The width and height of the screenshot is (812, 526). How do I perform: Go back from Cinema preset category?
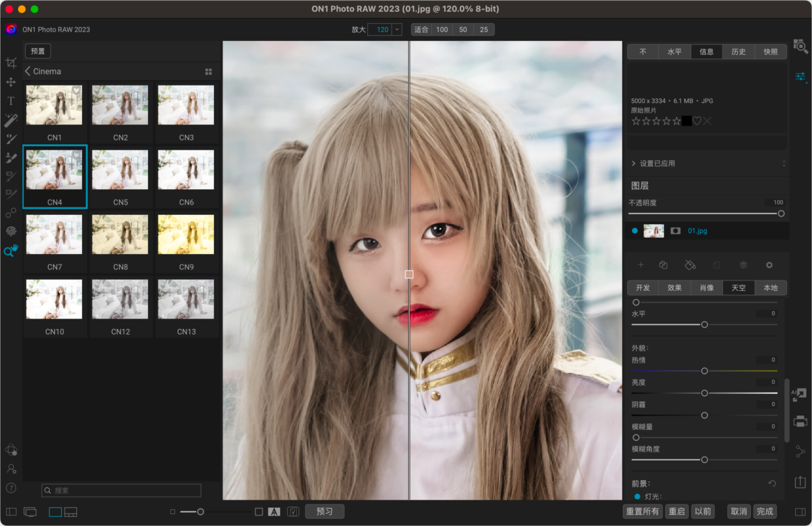click(x=27, y=71)
